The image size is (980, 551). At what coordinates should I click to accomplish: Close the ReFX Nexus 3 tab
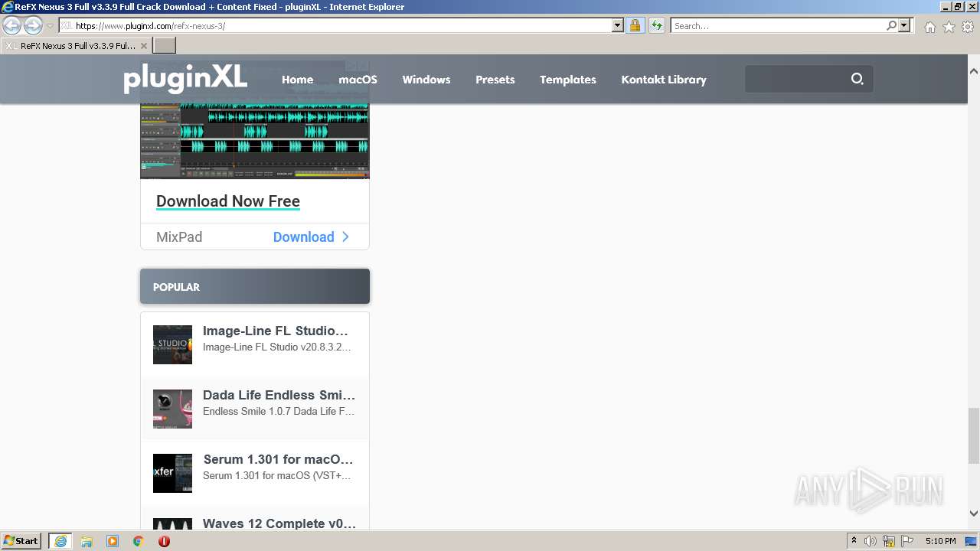coord(143,46)
